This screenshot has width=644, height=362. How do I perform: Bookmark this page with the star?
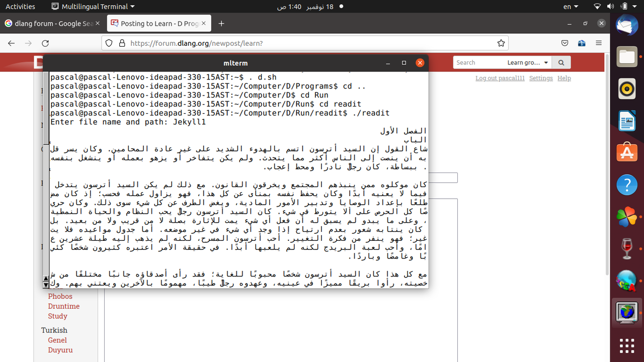coord(501,43)
